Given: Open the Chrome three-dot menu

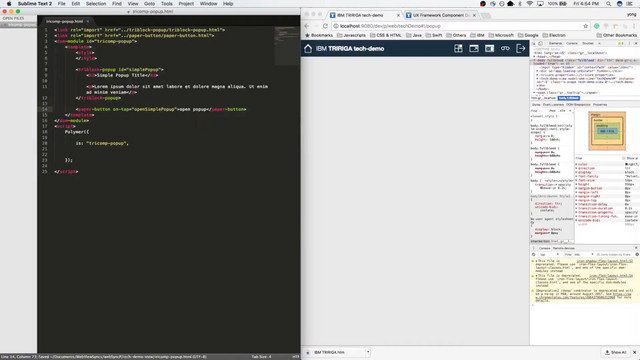Looking at the screenshot, I should (x=634, y=26).
